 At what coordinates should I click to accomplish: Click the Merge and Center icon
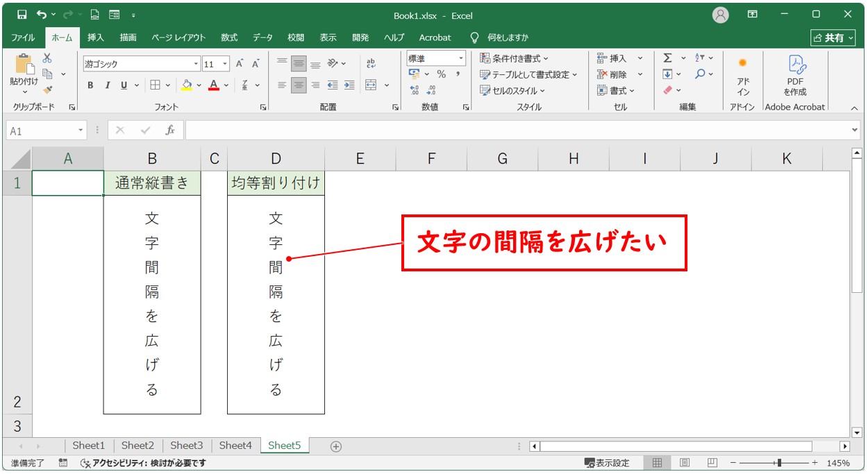point(371,85)
